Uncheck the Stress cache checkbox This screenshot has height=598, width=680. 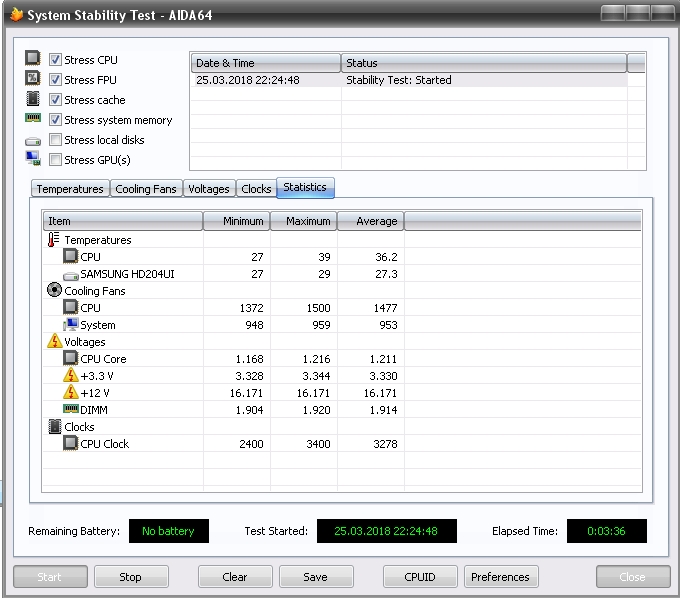(x=55, y=99)
